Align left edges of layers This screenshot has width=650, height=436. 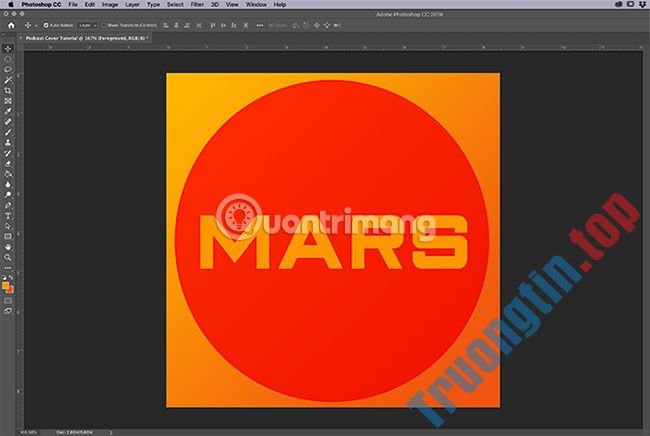point(166,25)
